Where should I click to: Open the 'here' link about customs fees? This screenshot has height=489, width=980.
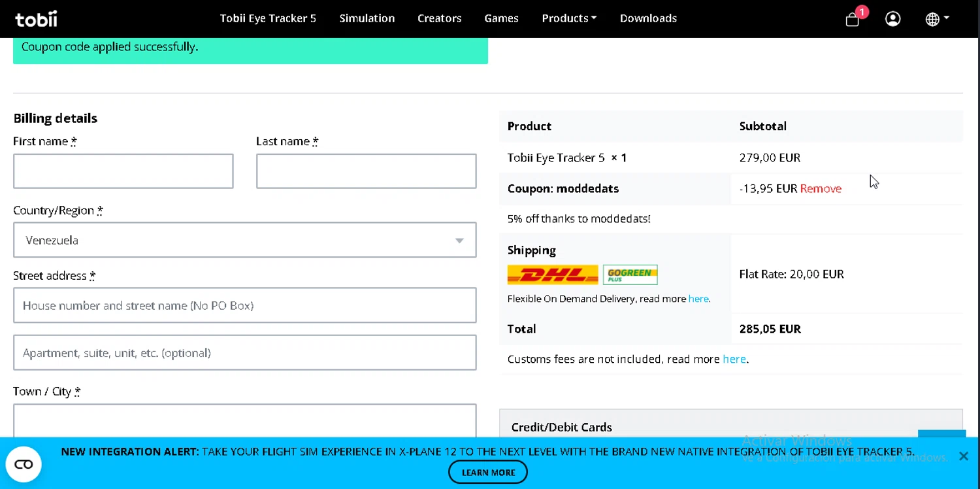[x=734, y=359]
